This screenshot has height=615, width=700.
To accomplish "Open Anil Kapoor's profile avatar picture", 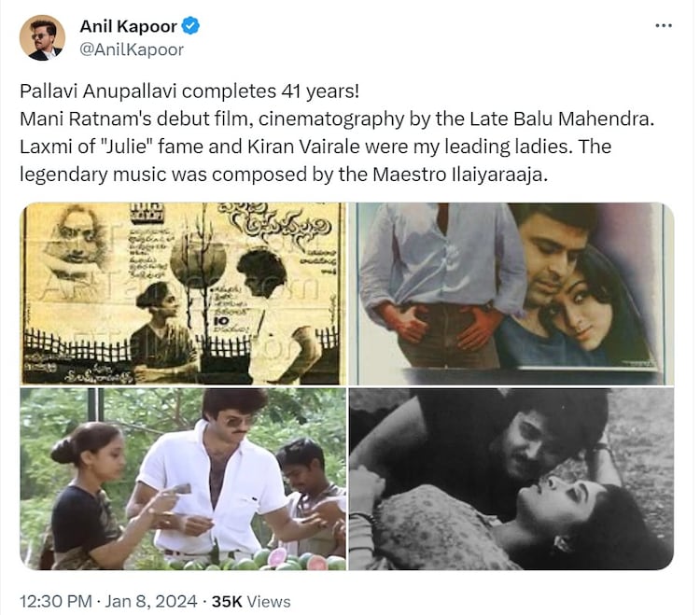I will coord(42,37).
